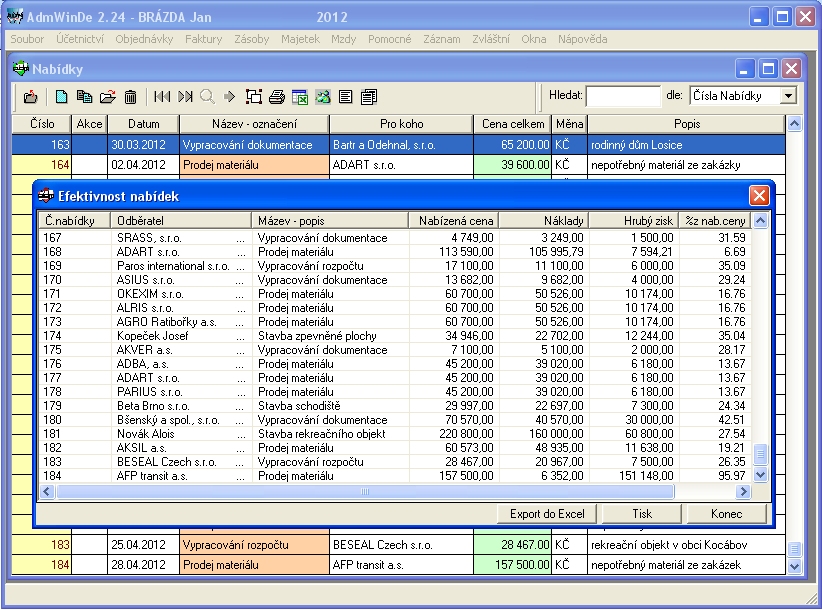Click the green efficiency chart icon
The image size is (822, 610).
coord(323,97)
